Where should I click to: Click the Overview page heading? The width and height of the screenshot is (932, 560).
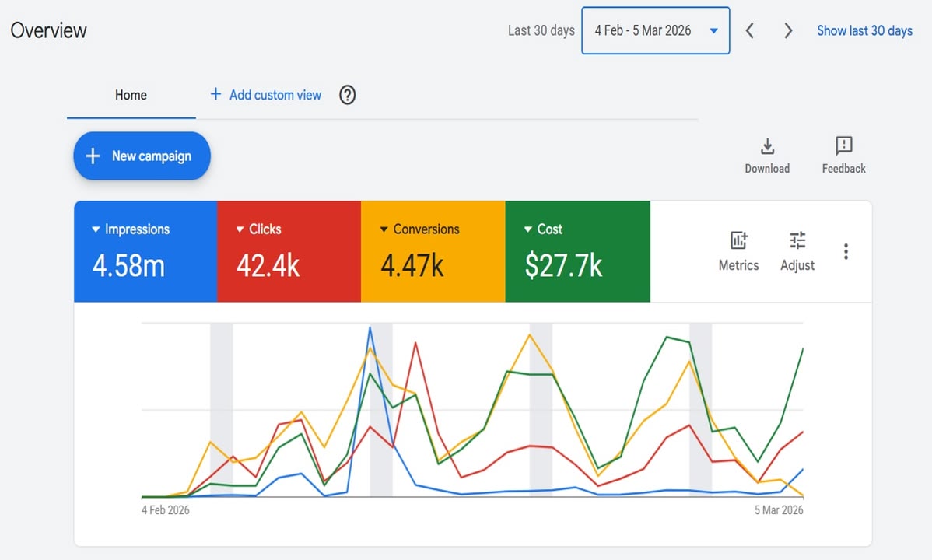pyautogui.click(x=48, y=31)
